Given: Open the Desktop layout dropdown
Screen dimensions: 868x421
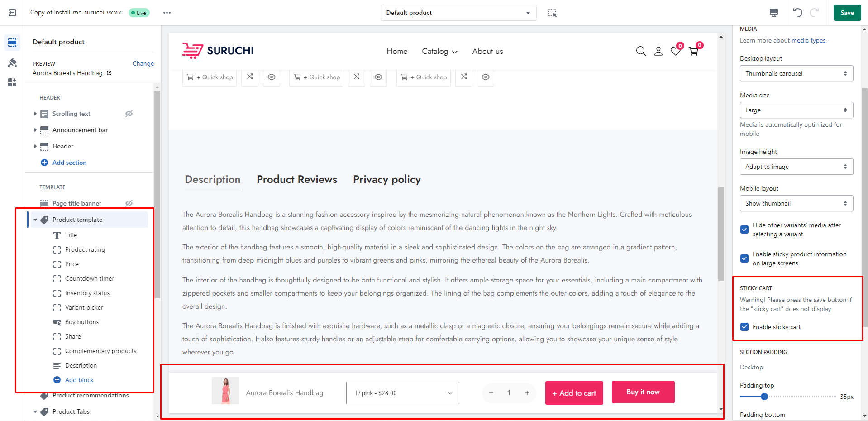Looking at the screenshot, I should [x=796, y=73].
